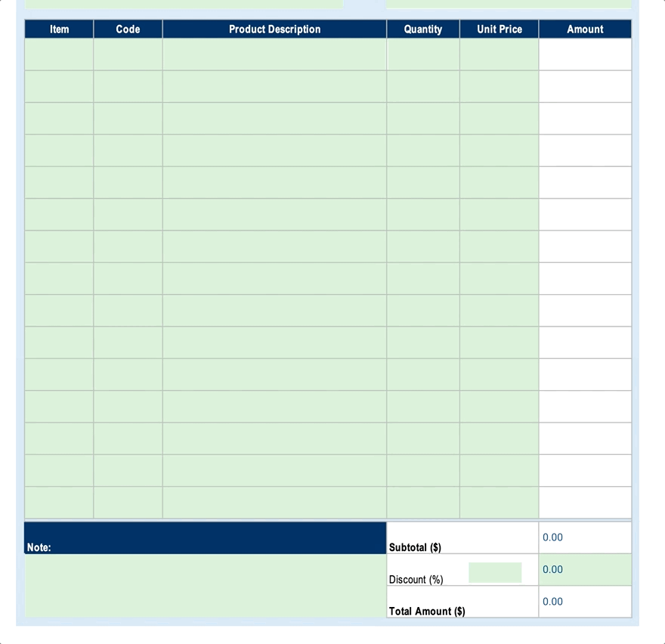Select the Discount (%) entry box
This screenshot has width=665, height=644.
495,571
